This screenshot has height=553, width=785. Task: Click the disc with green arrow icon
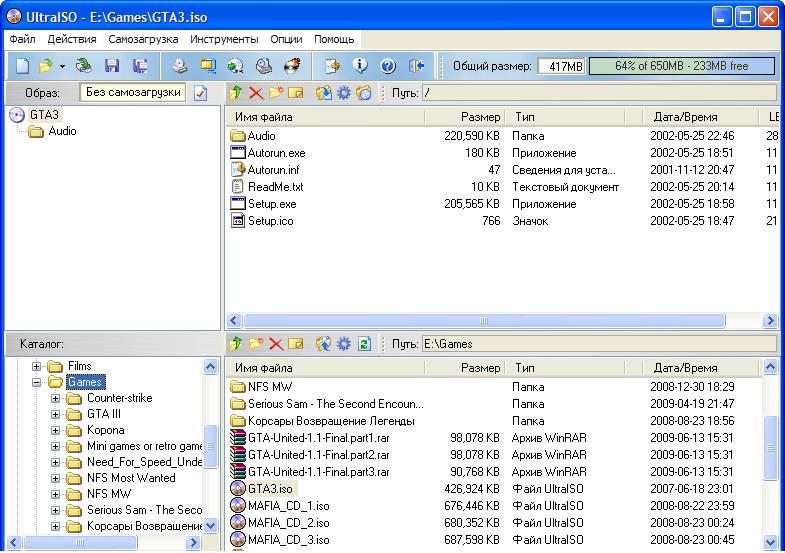click(x=235, y=66)
